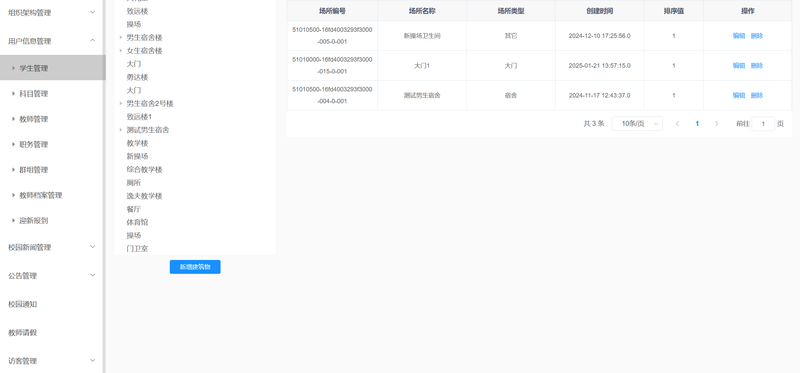Select 男生宿舍2号楼 label in the tree
This screenshot has width=800, height=373.
coord(150,104)
